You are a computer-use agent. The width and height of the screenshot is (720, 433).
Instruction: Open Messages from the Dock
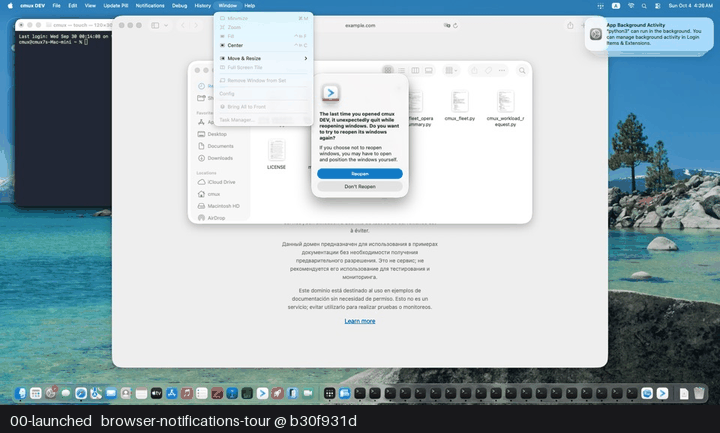click(x=66, y=393)
